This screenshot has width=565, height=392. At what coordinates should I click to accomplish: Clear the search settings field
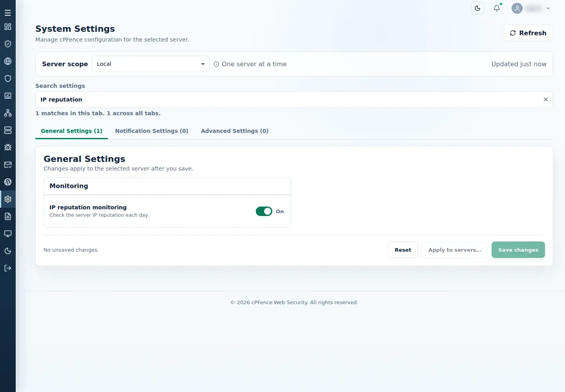(545, 100)
